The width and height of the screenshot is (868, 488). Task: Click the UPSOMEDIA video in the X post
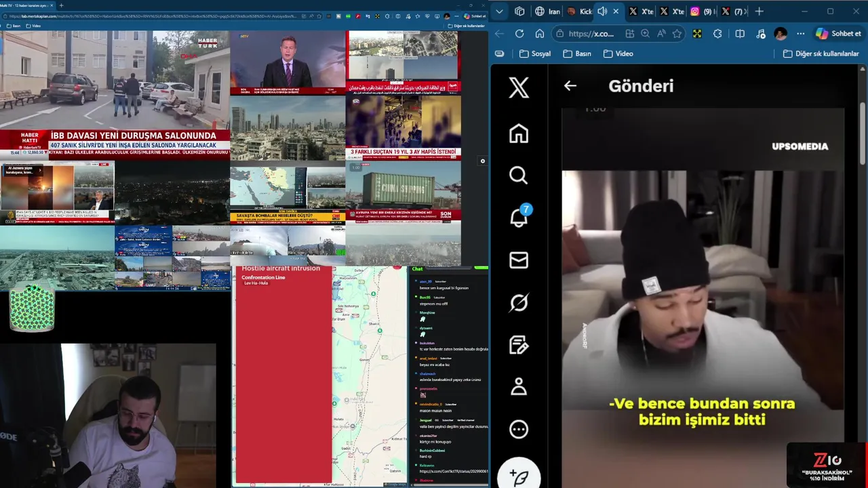[703, 298]
